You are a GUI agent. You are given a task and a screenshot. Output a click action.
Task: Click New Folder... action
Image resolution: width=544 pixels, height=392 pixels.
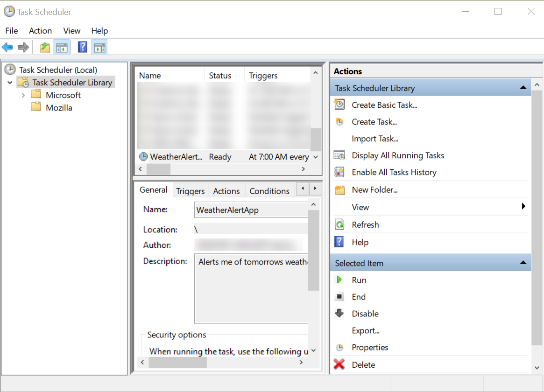click(374, 189)
